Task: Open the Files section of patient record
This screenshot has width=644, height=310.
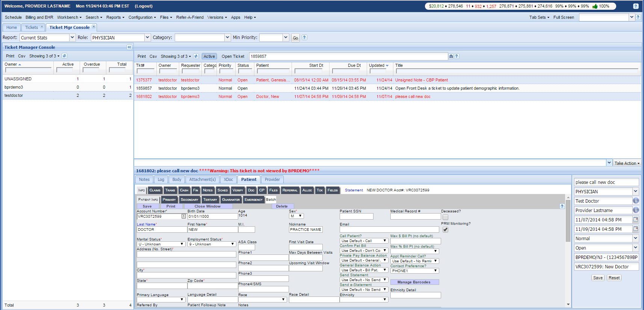Action: coord(274,190)
